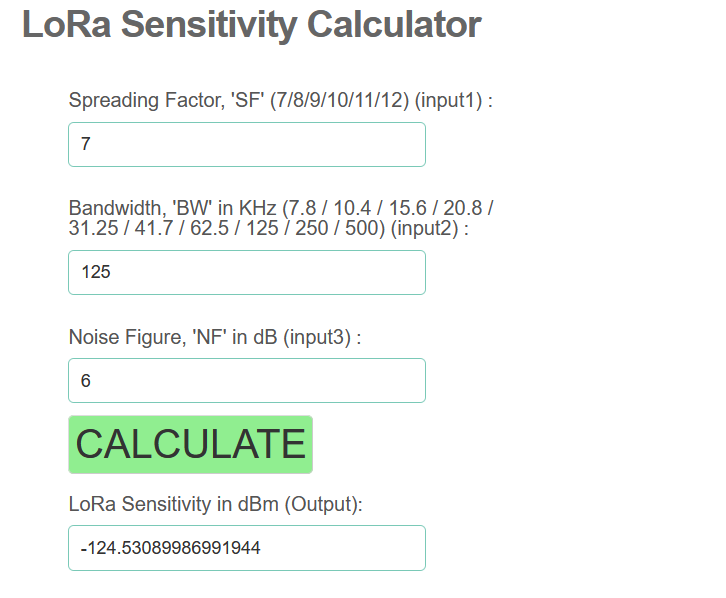Focus the Bandwidth field containing 125
Screen dimensions: 726x598
pyautogui.click(x=246, y=272)
